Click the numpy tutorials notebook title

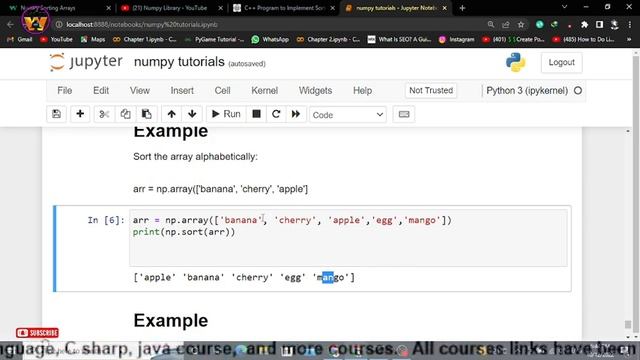tap(179, 62)
